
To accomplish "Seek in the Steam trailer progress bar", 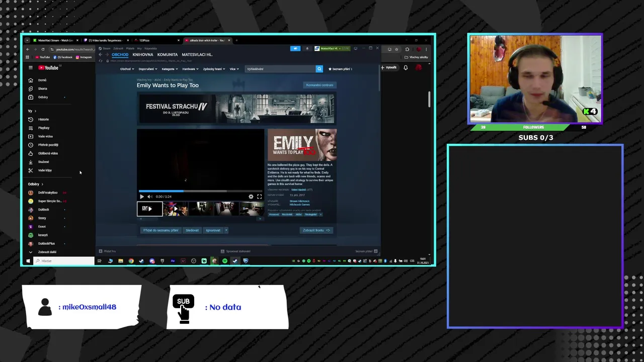I will coord(200,191).
